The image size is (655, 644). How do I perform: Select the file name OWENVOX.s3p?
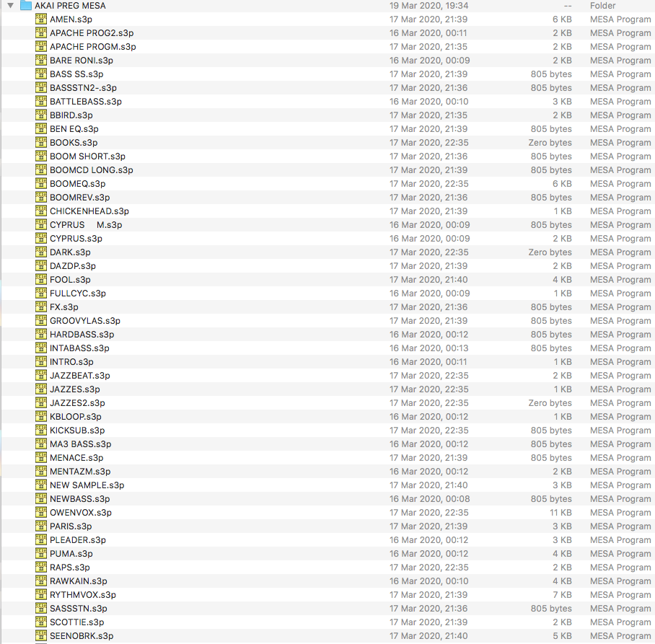tap(81, 513)
